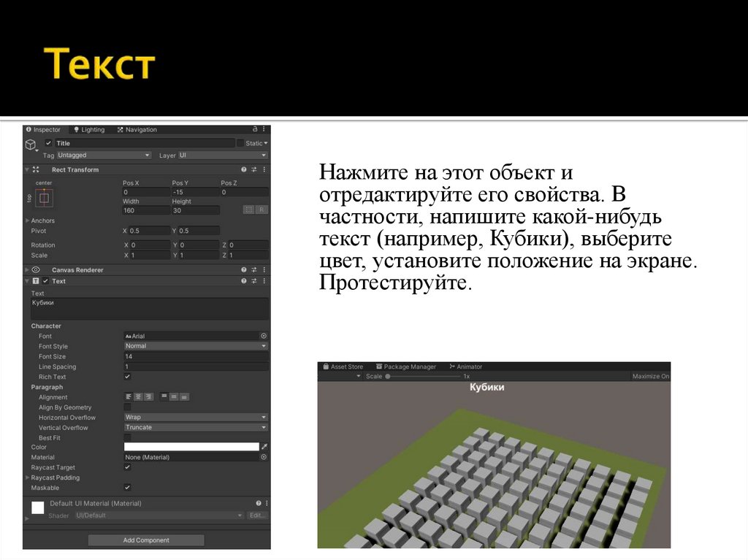Image resolution: width=748 pixels, height=560 pixels.
Task: Open the Package Manager tab
Action: point(406,367)
